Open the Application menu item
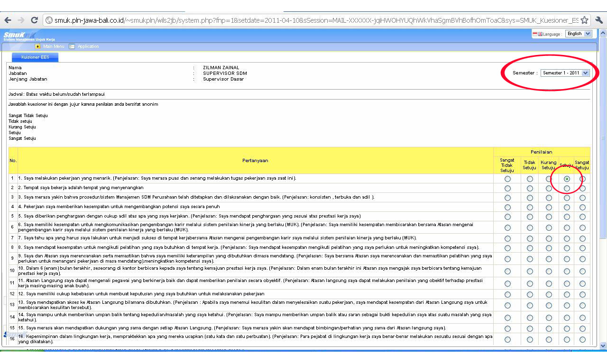The height and width of the screenshot is (364, 607). (88, 46)
